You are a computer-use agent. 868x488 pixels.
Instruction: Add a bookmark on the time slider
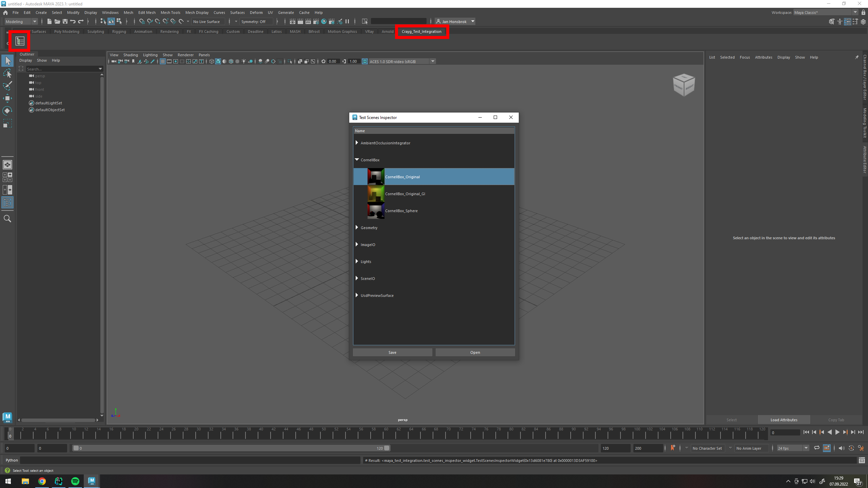click(x=673, y=448)
